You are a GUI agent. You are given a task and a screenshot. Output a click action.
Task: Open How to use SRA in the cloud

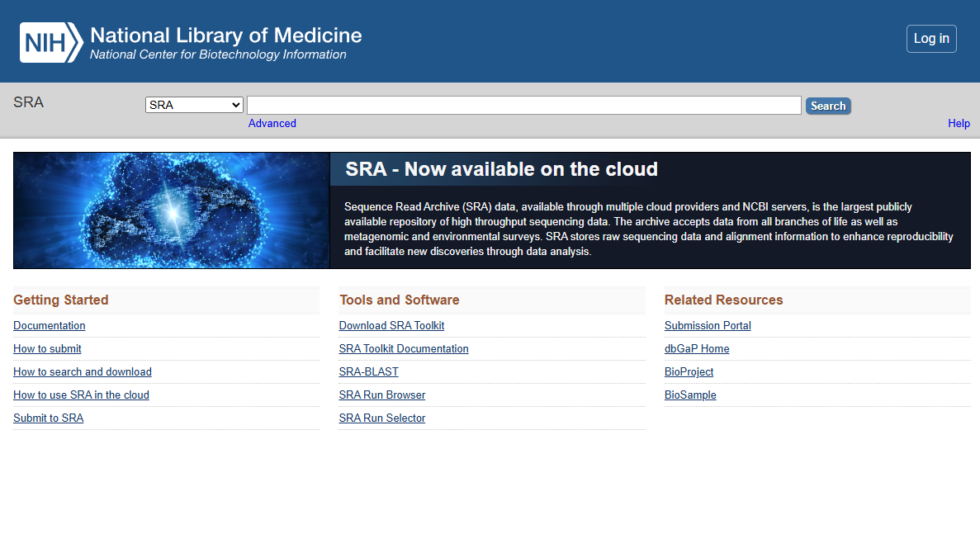click(81, 395)
